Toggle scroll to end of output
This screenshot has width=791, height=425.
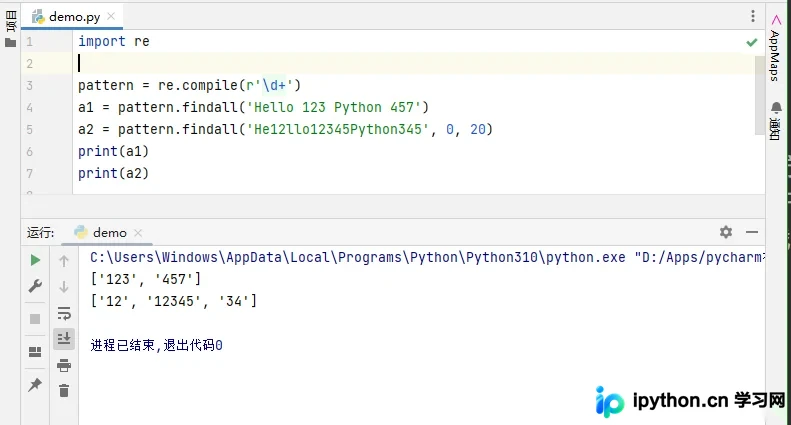pos(64,338)
